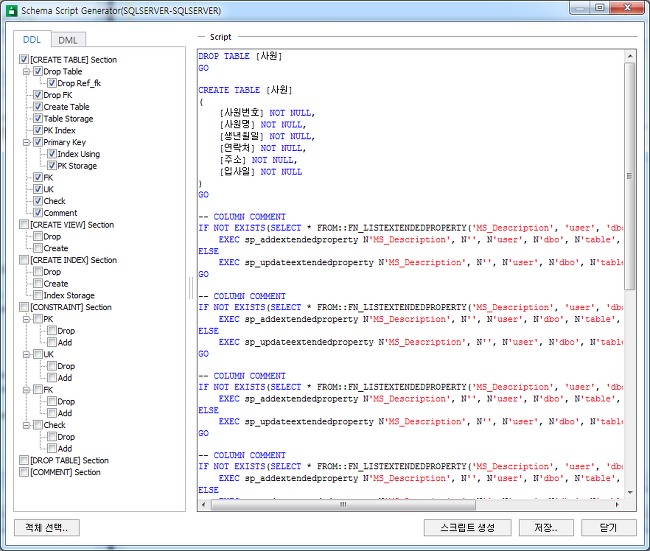The image size is (650, 551).
Task: Check the Drop option under FK constraint
Action: [52, 401]
